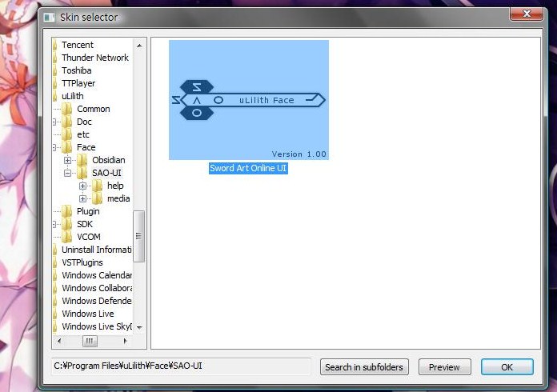Click the Preview button
The image size is (557, 392).
[x=444, y=366]
